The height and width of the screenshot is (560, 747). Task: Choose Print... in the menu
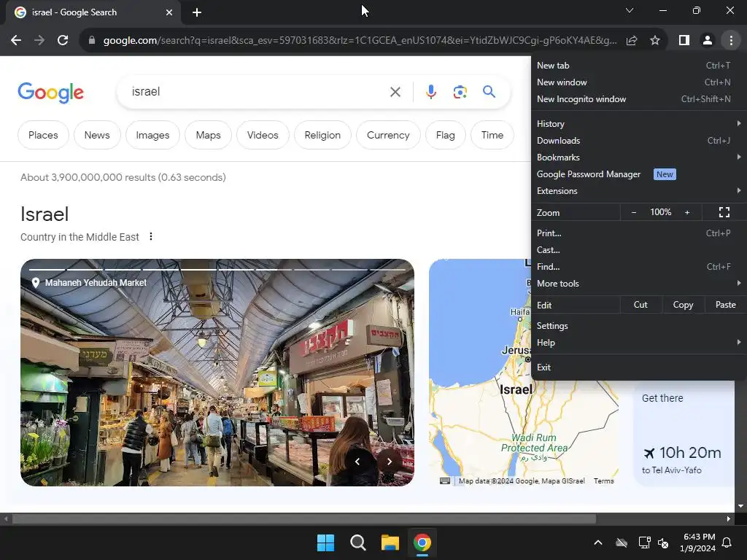point(638,233)
